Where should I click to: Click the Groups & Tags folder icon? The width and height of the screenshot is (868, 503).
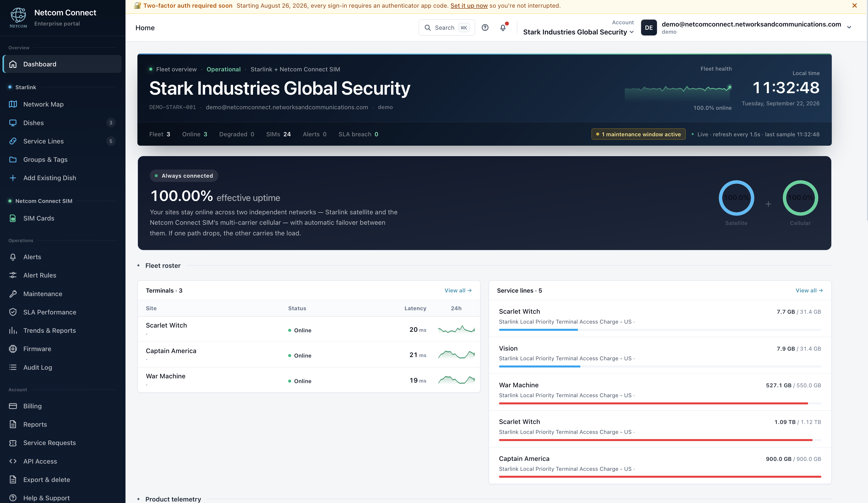[13, 160]
